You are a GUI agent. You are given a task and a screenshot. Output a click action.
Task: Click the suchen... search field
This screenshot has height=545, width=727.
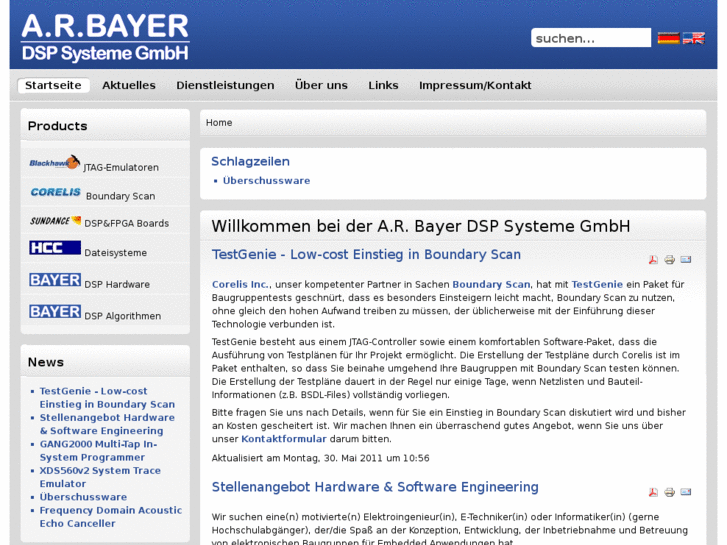click(591, 38)
